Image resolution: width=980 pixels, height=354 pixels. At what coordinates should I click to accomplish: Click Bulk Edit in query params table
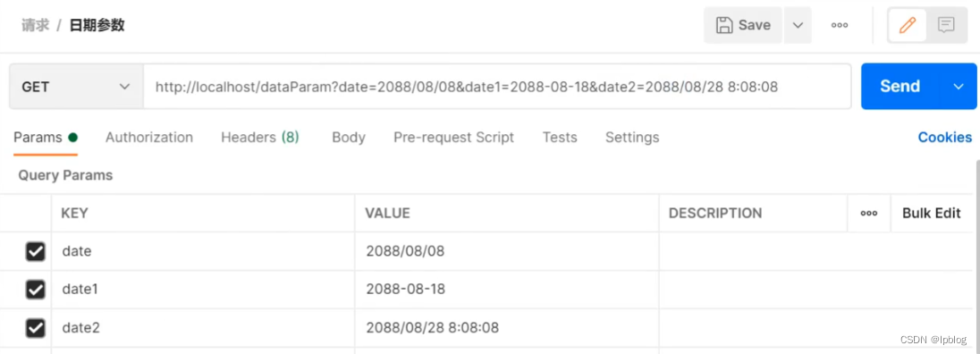(x=931, y=213)
